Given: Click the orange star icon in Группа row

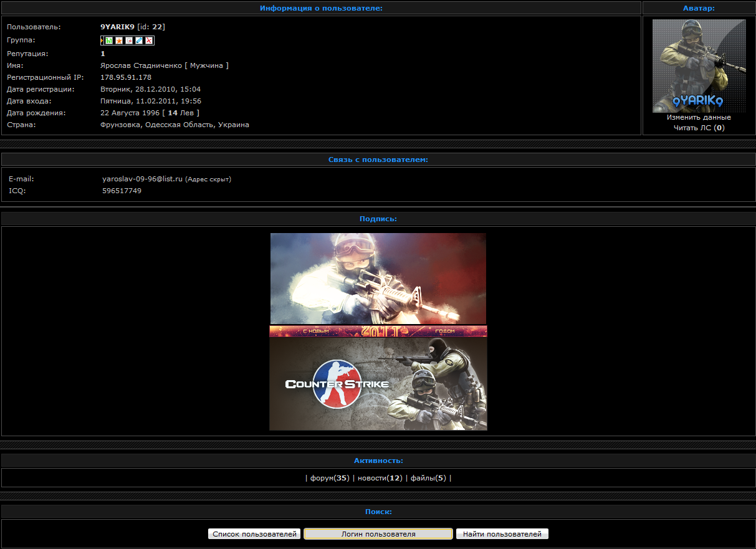Looking at the screenshot, I should 119,41.
